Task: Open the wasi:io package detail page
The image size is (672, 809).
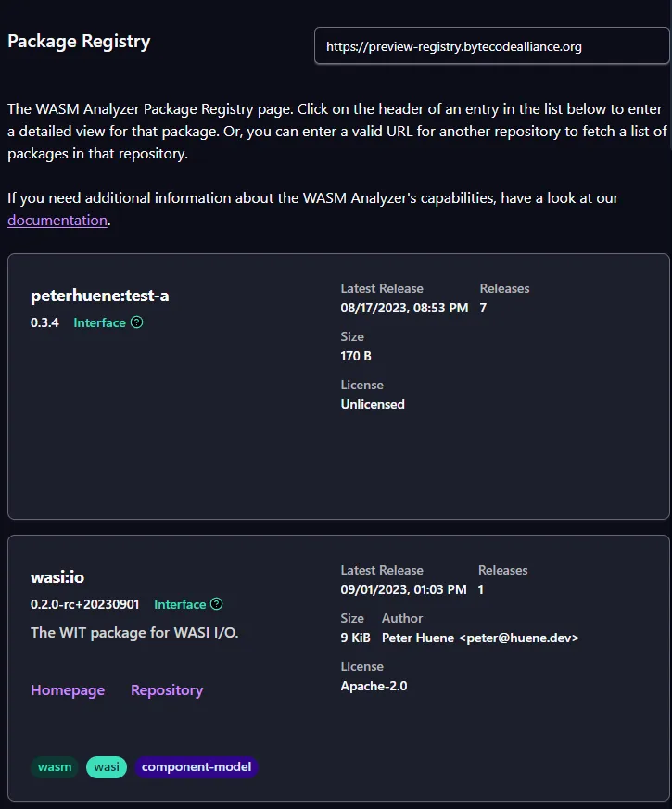Action: (57, 575)
